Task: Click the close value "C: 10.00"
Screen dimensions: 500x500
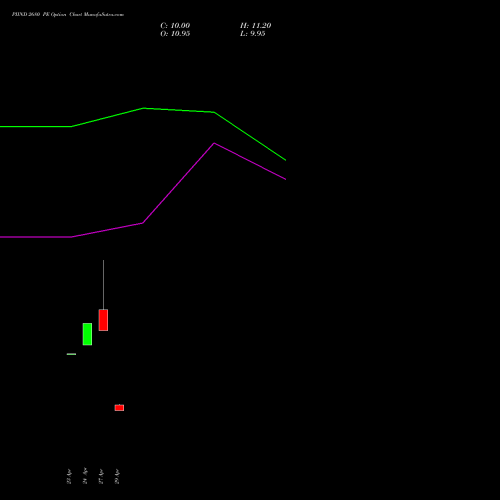Action: (175, 26)
